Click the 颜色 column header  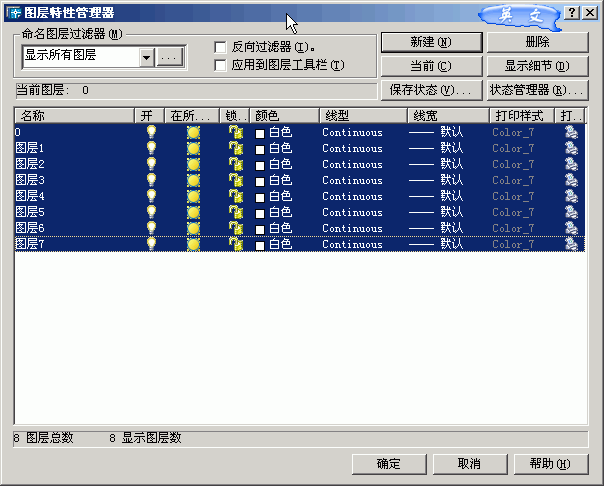click(x=285, y=116)
